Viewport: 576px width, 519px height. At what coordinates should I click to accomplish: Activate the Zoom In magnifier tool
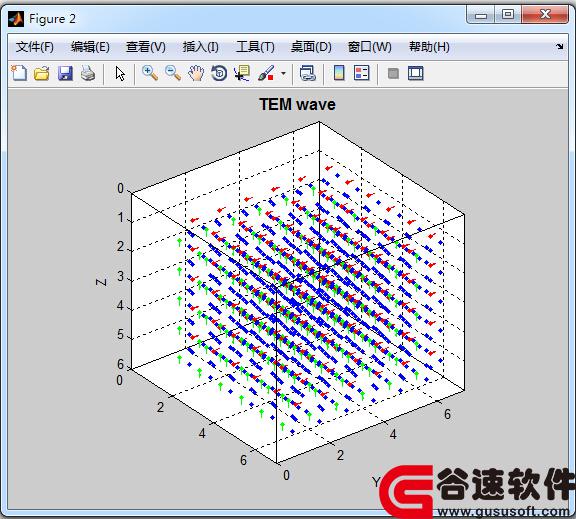[x=150, y=73]
